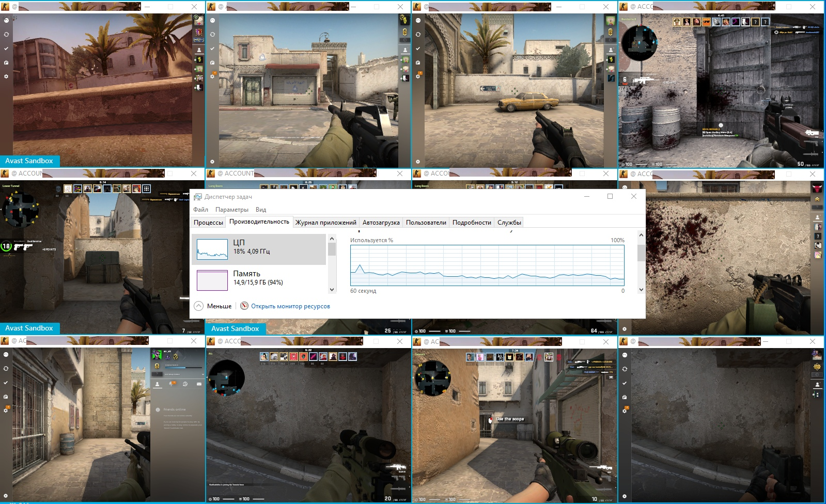The image size is (826, 504).
Task: Expand the profile dropdown chevron in the Friends online window
Action: pos(202,374)
